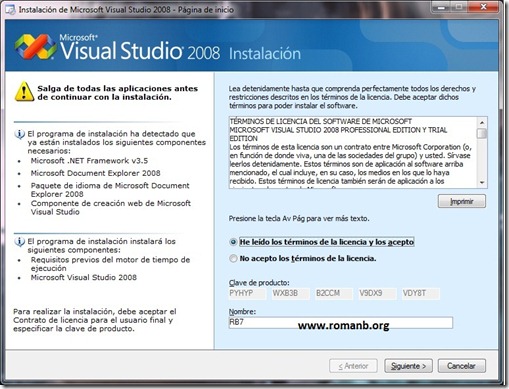This screenshot has height=389, width=509.
Task: Click the product key field WXB3B
Action: click(x=291, y=294)
